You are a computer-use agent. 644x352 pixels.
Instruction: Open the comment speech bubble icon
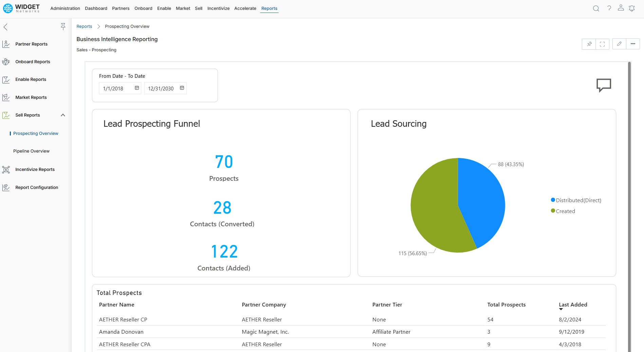point(604,85)
